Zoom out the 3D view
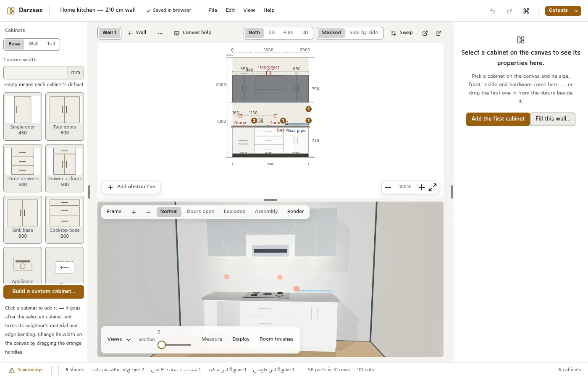Viewport: 588px width, 378px height. coord(148,212)
